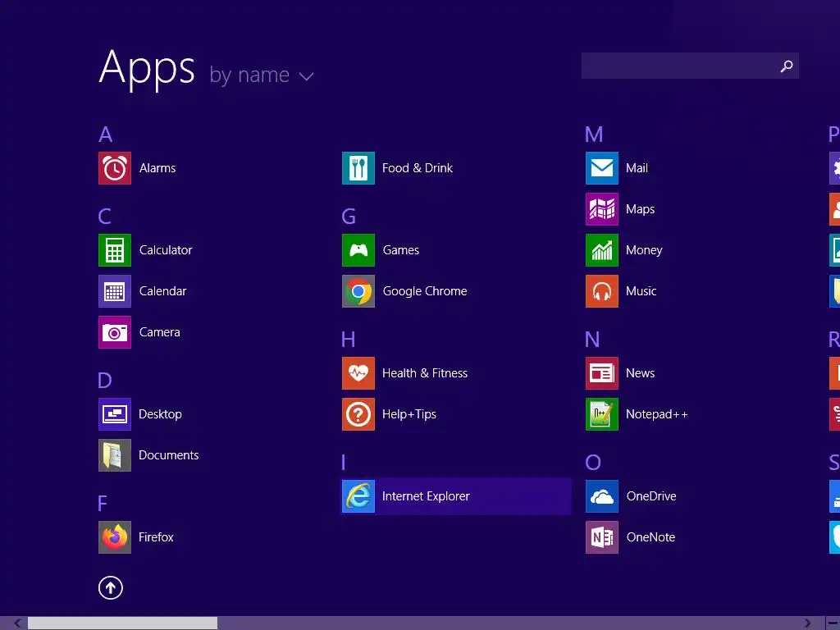Click the "Calculator" label text

click(x=166, y=250)
